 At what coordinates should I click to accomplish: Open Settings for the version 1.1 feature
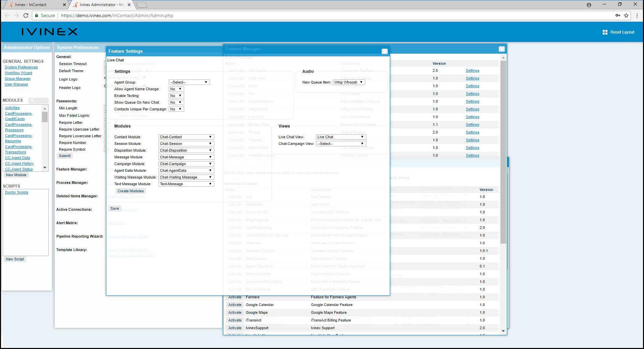click(472, 124)
